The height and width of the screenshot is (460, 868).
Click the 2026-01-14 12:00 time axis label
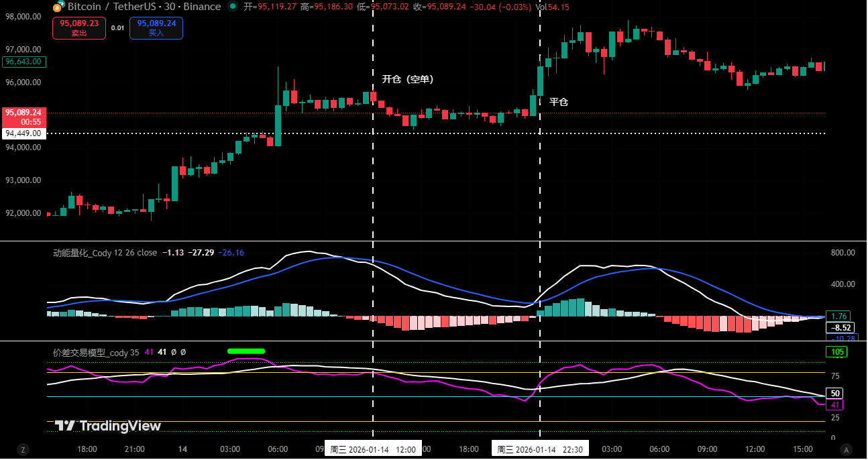point(373,449)
